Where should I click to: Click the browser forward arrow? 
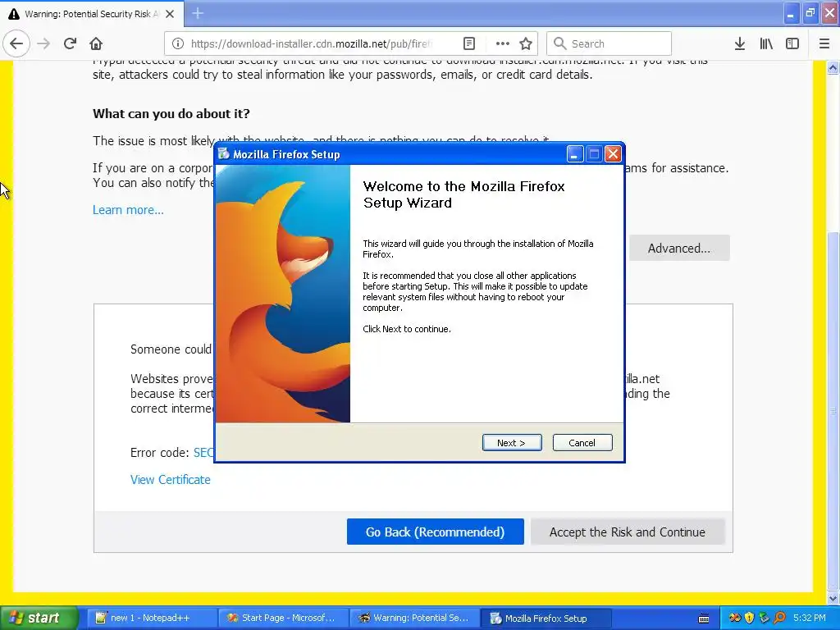[43, 43]
